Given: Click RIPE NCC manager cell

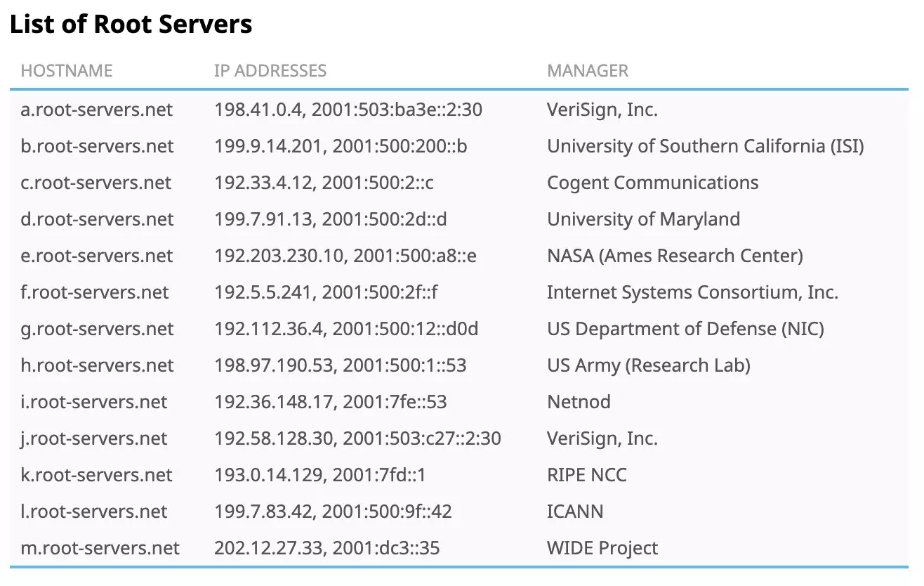Looking at the screenshot, I should [587, 475].
